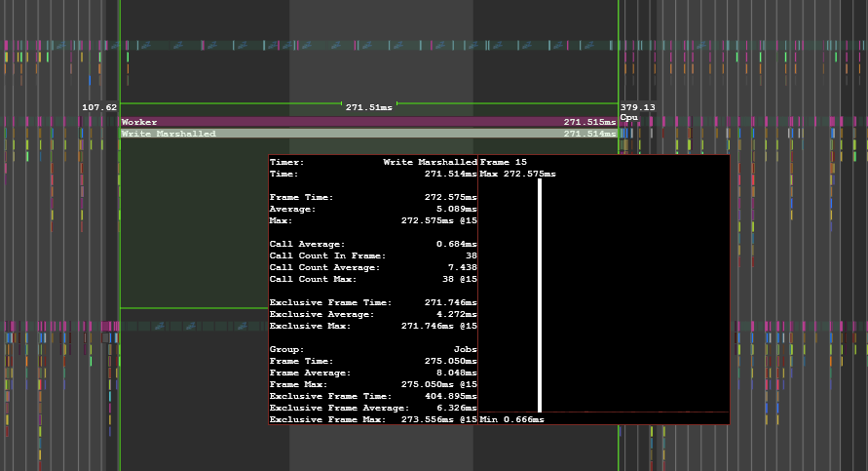Click the Frame Time: 272.575ms row
The width and height of the screenshot is (868, 471).
point(373,197)
